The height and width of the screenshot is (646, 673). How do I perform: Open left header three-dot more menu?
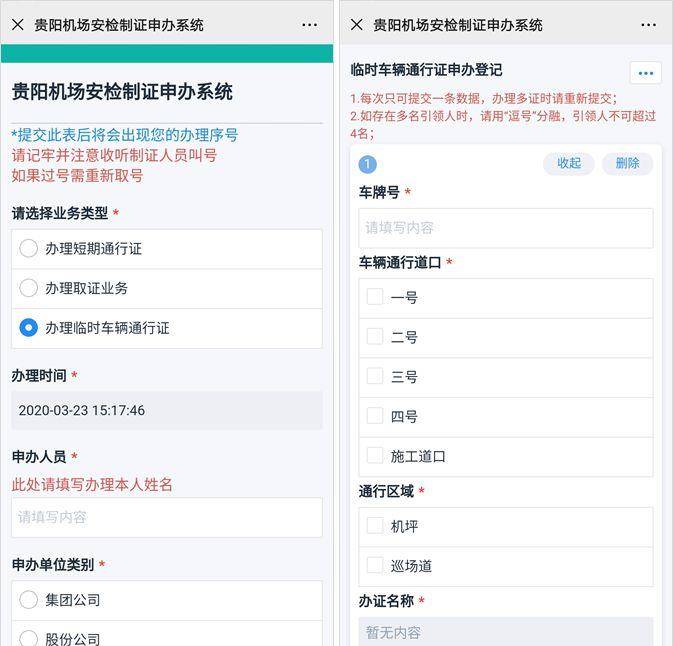309,25
